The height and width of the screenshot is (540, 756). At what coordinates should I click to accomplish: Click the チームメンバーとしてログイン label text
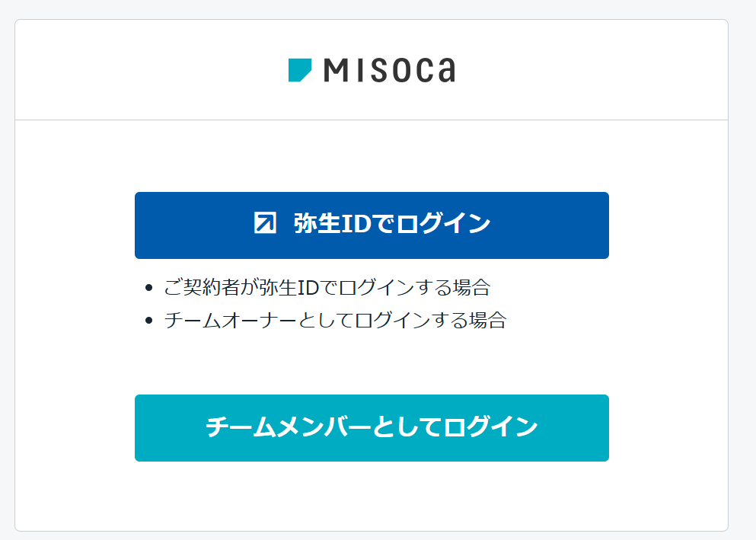coord(372,427)
